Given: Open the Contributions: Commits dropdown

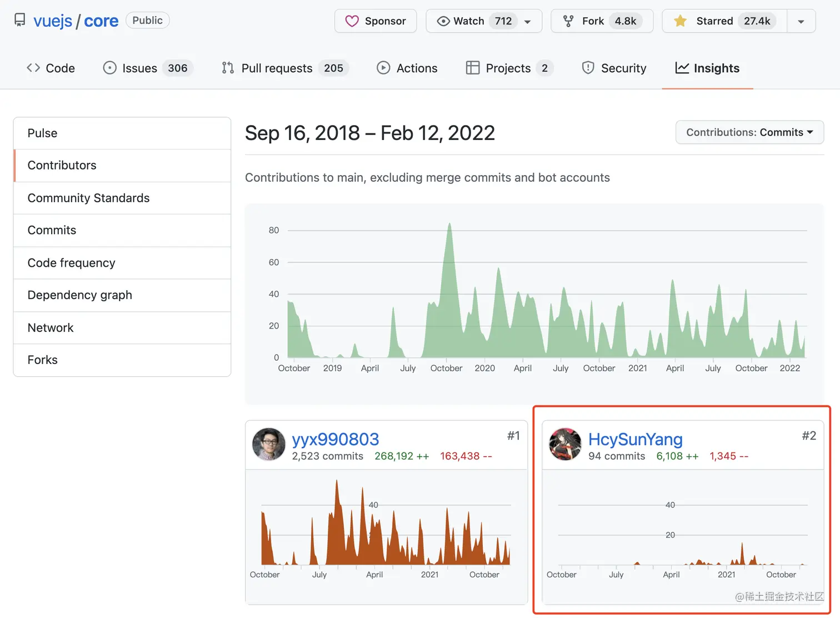Looking at the screenshot, I should [749, 132].
